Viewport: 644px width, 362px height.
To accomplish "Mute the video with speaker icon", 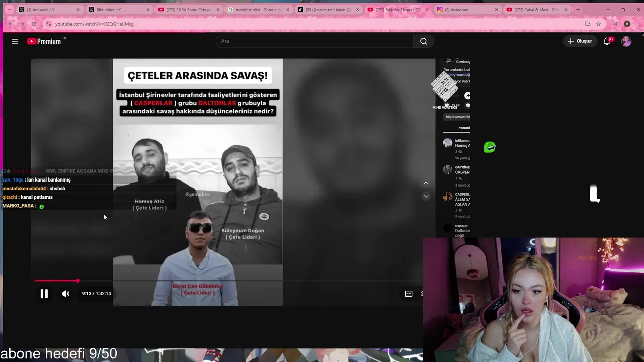I will [x=66, y=294].
